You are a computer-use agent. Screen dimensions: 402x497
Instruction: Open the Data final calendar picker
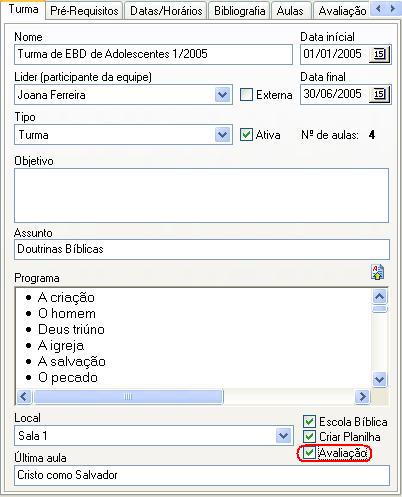tap(379, 94)
